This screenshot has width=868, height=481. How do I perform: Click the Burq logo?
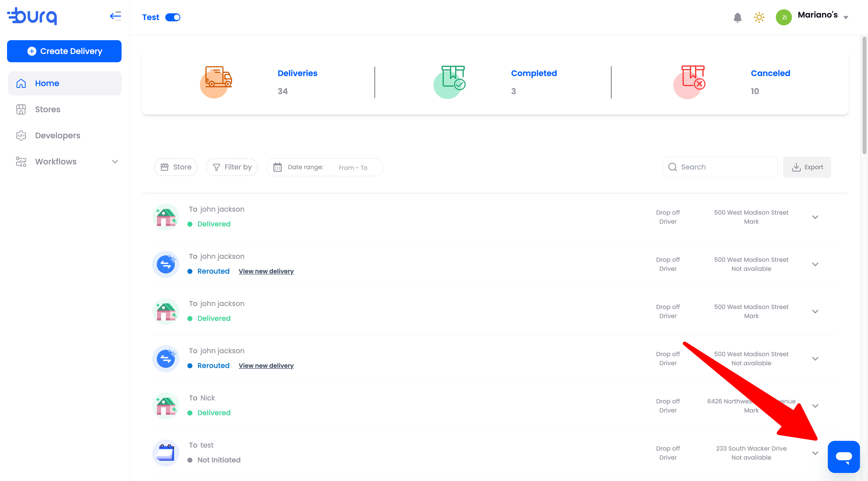pos(32,16)
